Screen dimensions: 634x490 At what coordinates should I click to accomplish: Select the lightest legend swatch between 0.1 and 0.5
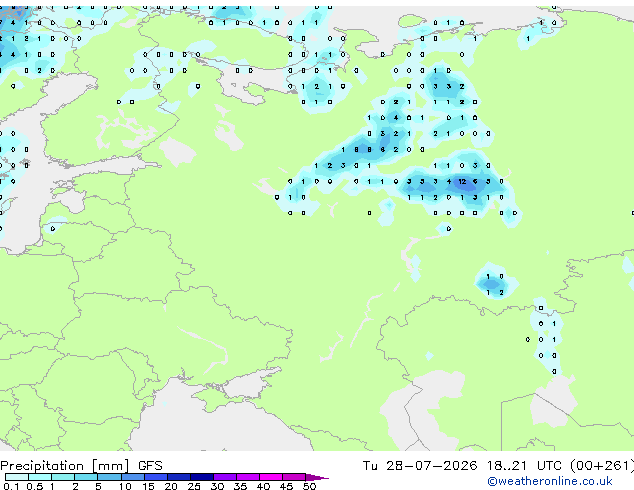point(17,477)
